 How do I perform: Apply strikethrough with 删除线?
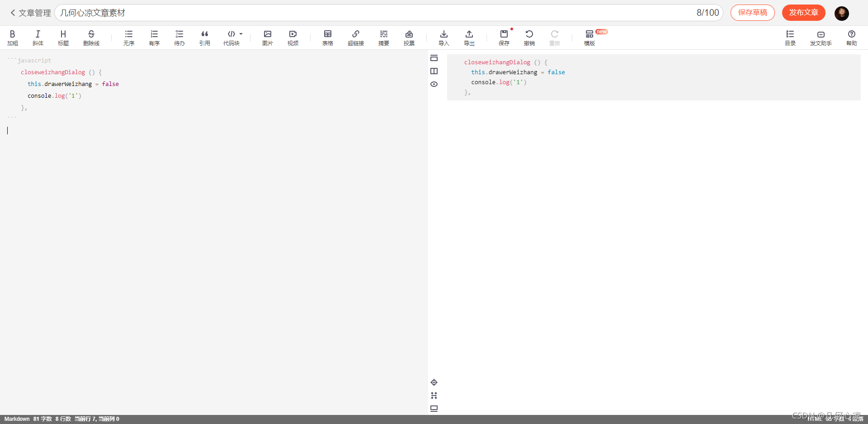coord(91,38)
